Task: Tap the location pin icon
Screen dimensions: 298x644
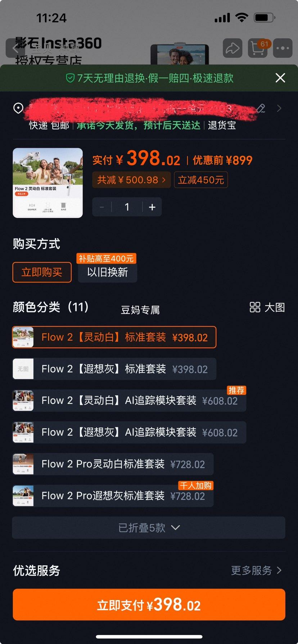Action: tap(18, 108)
